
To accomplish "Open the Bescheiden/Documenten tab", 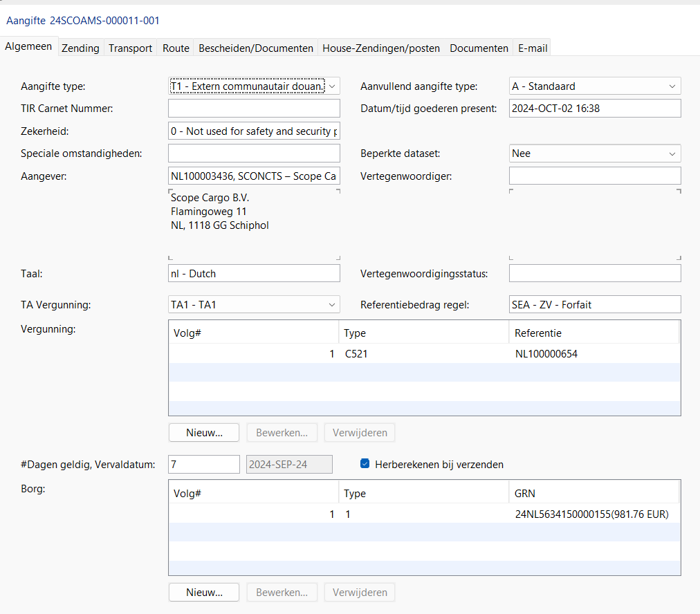I will [x=256, y=48].
